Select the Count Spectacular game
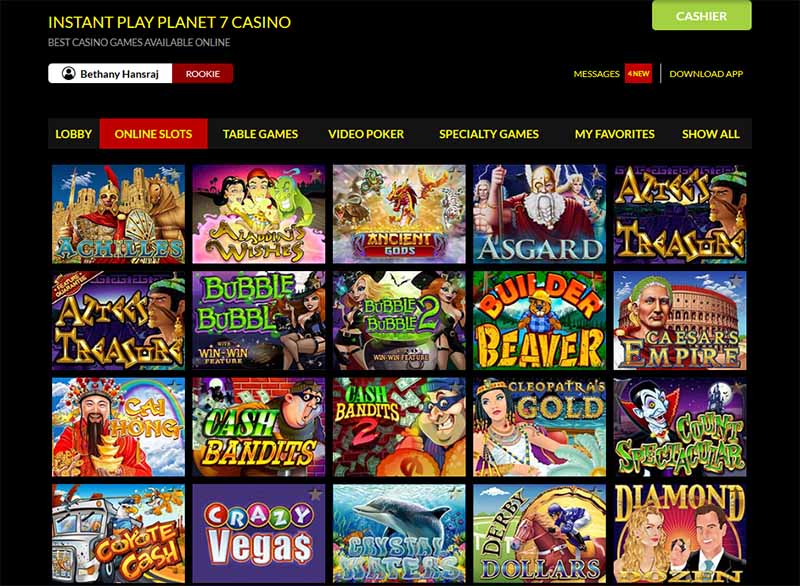Viewport: 800px width, 586px height. 680,427
